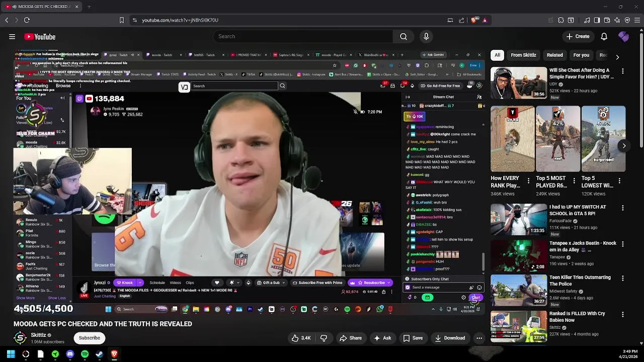Open the How EVERY RANK Play short
The height and width of the screenshot is (362, 644).
pos(513,139)
